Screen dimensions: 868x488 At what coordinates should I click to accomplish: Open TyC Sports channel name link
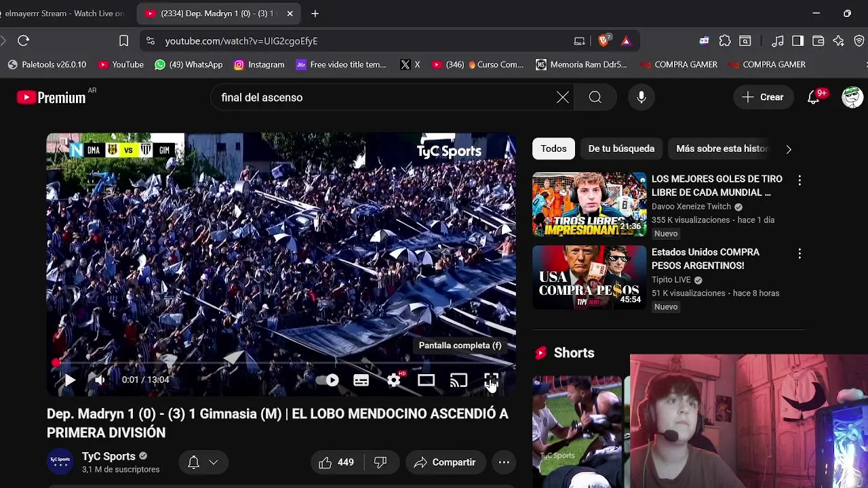[108, 456]
